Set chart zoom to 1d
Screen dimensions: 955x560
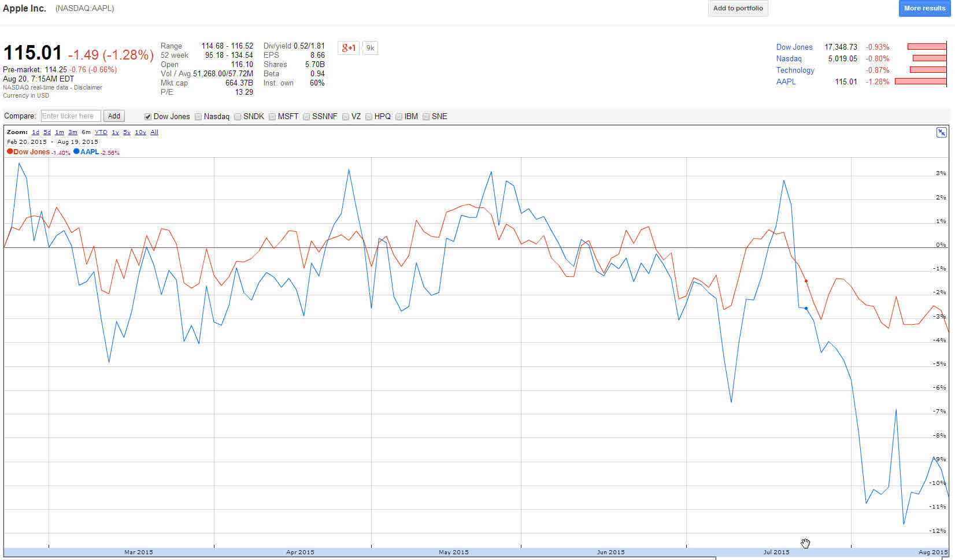coord(35,132)
